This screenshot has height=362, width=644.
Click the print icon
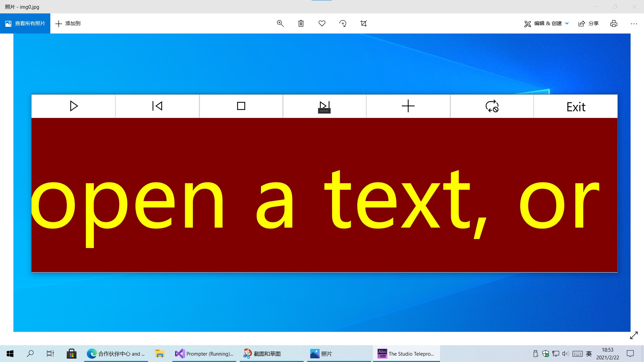pyautogui.click(x=614, y=23)
